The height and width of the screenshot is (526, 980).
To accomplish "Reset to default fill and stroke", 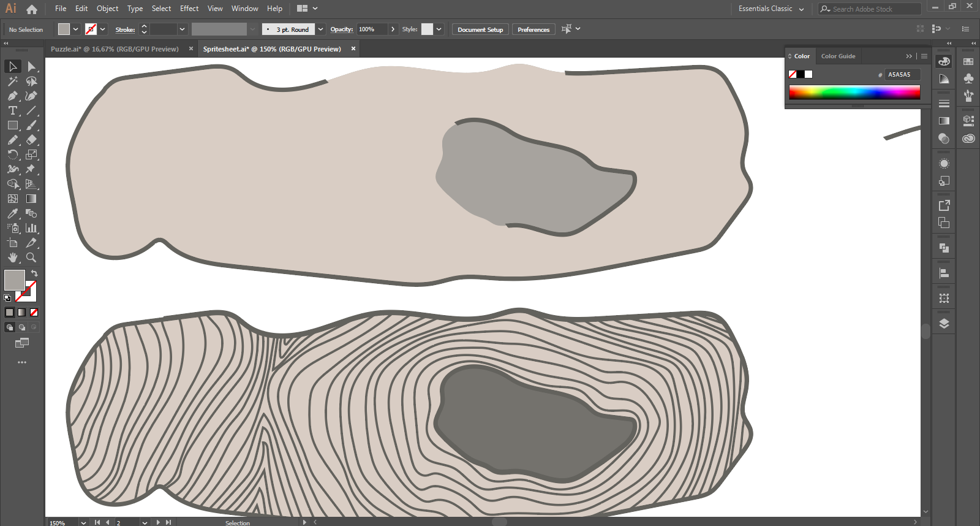I will click(7, 298).
